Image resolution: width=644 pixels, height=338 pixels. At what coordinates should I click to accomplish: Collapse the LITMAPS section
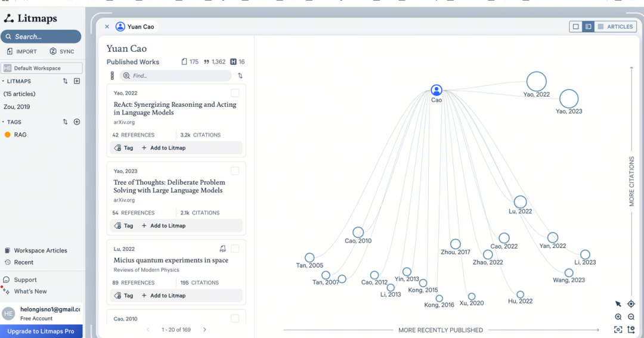(3, 81)
